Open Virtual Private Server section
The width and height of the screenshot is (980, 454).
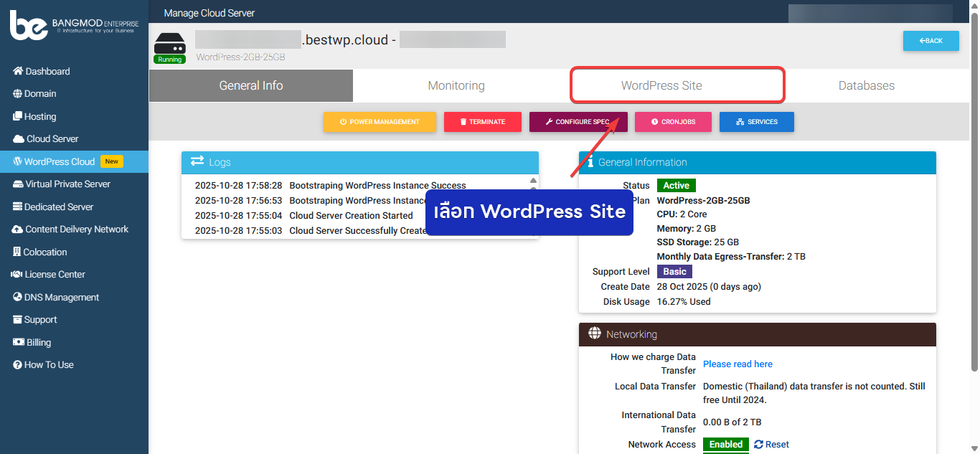click(x=67, y=184)
